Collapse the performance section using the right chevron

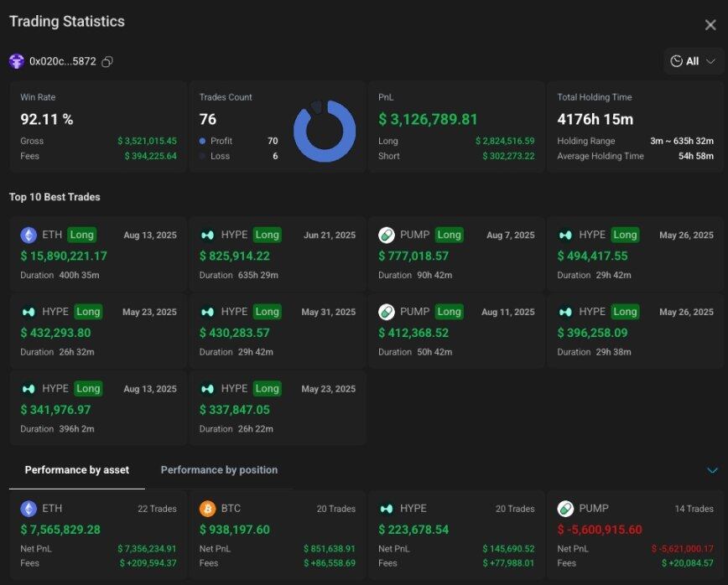(713, 470)
